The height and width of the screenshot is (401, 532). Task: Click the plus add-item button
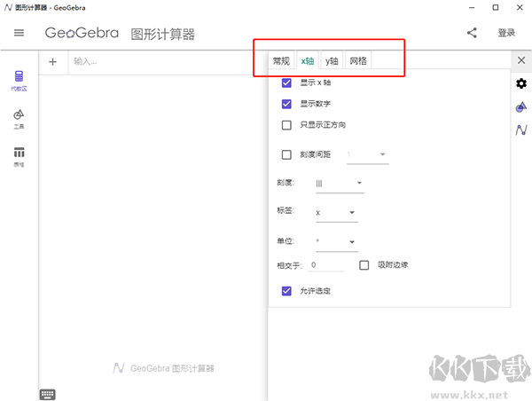(52, 62)
